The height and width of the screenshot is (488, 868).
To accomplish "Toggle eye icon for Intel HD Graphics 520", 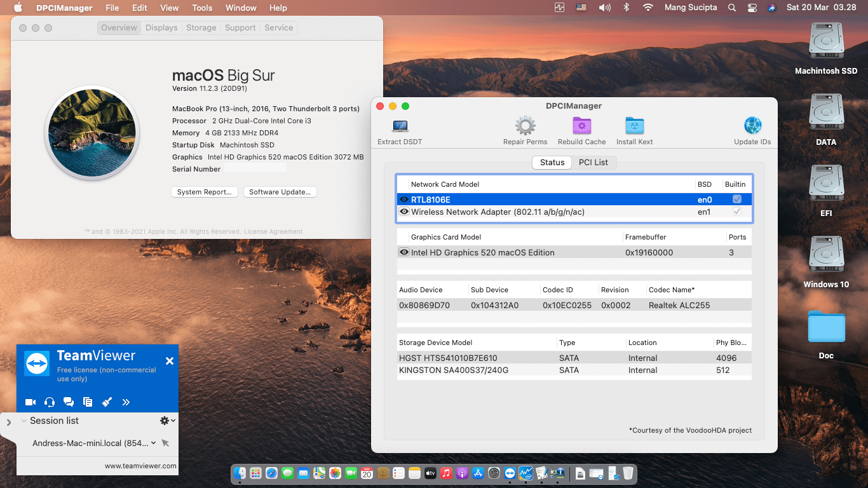I will click(404, 252).
